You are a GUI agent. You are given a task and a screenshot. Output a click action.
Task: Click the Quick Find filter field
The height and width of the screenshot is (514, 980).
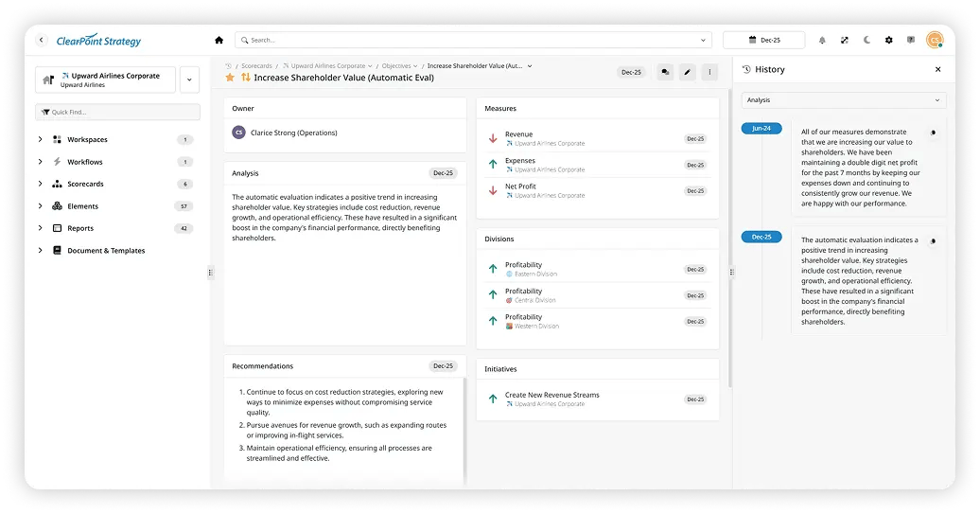coord(117,112)
